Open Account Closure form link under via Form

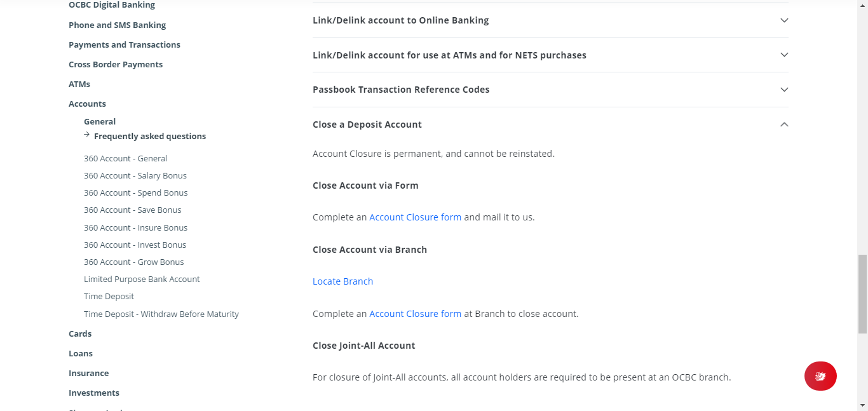point(415,217)
